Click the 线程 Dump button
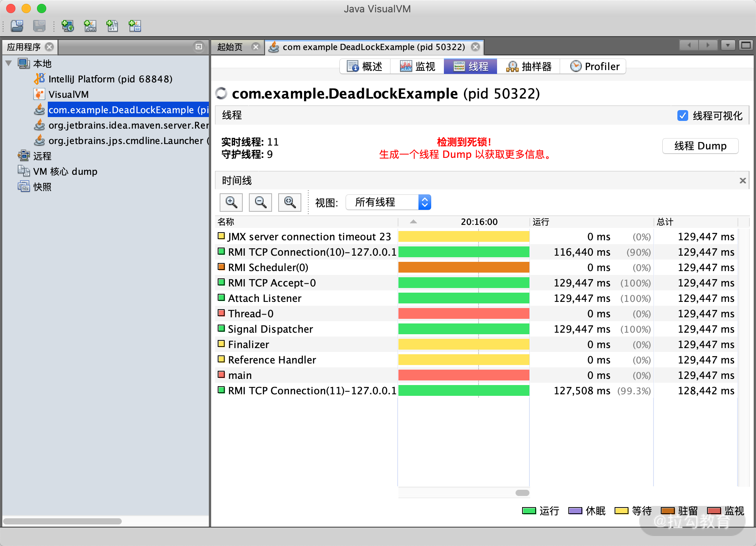 [700, 146]
